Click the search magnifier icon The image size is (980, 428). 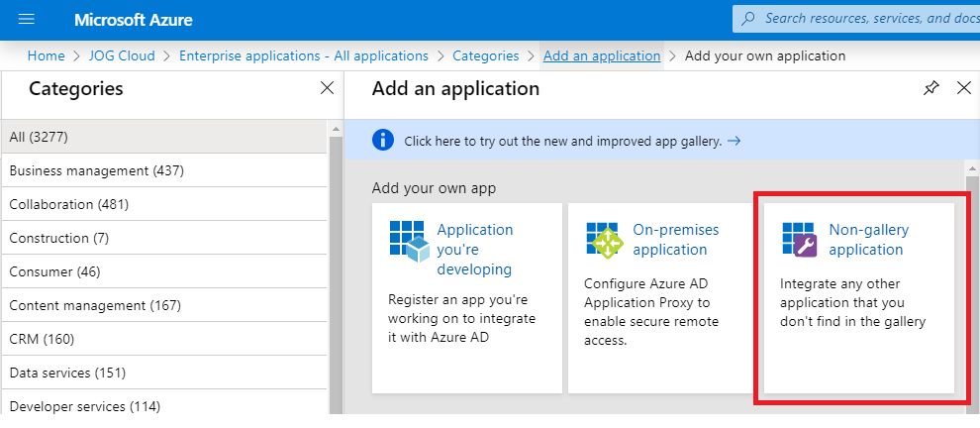748,19
